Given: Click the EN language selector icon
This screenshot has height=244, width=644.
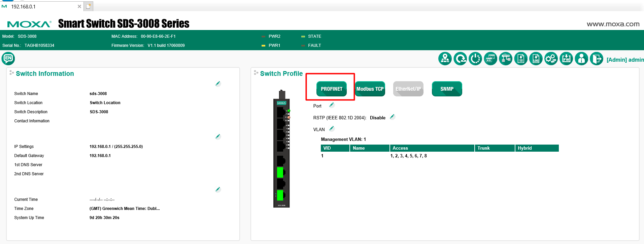Looking at the screenshot, I should pos(8,58).
